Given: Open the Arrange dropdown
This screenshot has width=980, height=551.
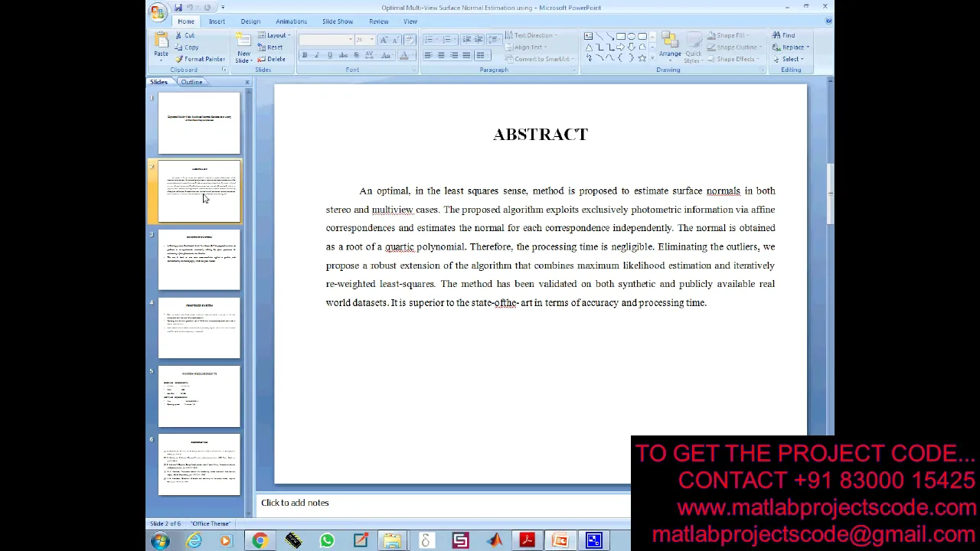Looking at the screenshot, I should tap(670, 46).
